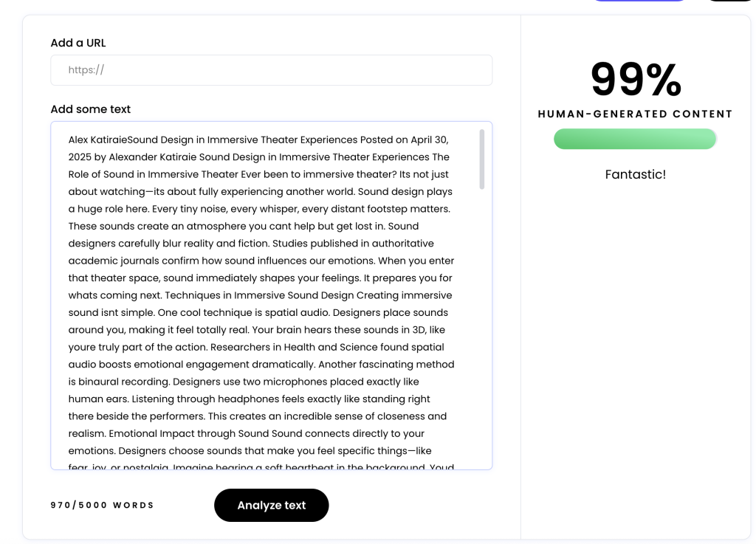The image size is (756, 544).
Task: Click the Fantastic! result message
Action: 636,174
